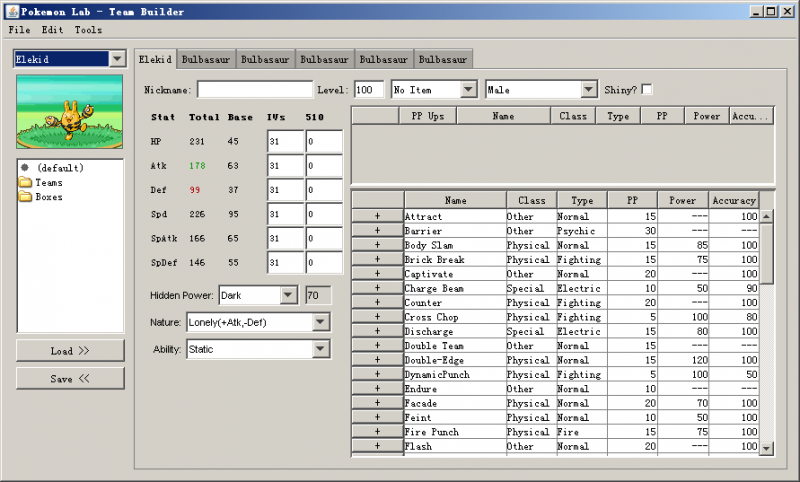
Task: Switch to the second tab, first Bulbasaur
Action: tap(206, 59)
